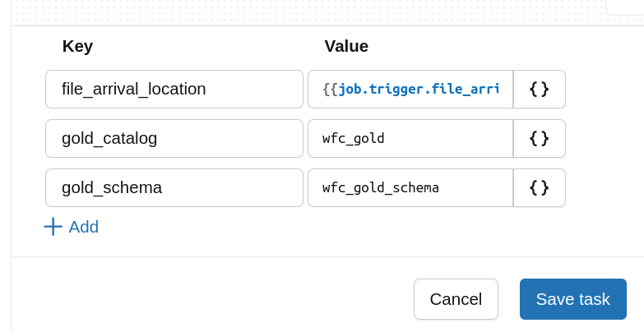Click the Add parameter link text
644x332 pixels.
(83, 227)
